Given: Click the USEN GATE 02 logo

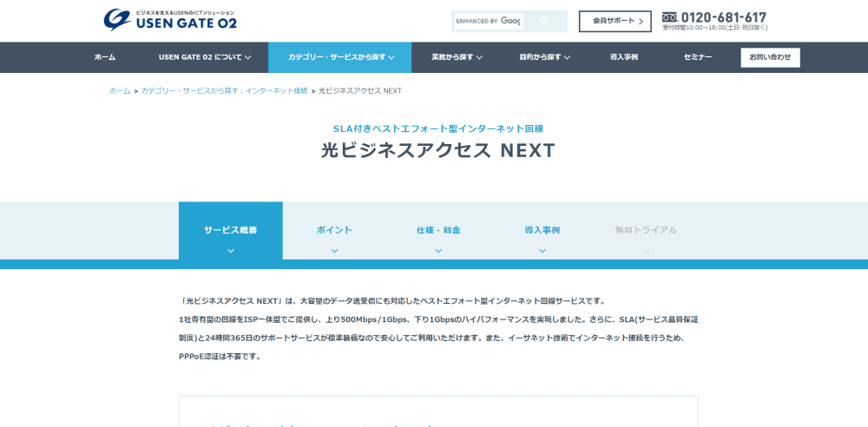Looking at the screenshot, I should click(x=170, y=20).
